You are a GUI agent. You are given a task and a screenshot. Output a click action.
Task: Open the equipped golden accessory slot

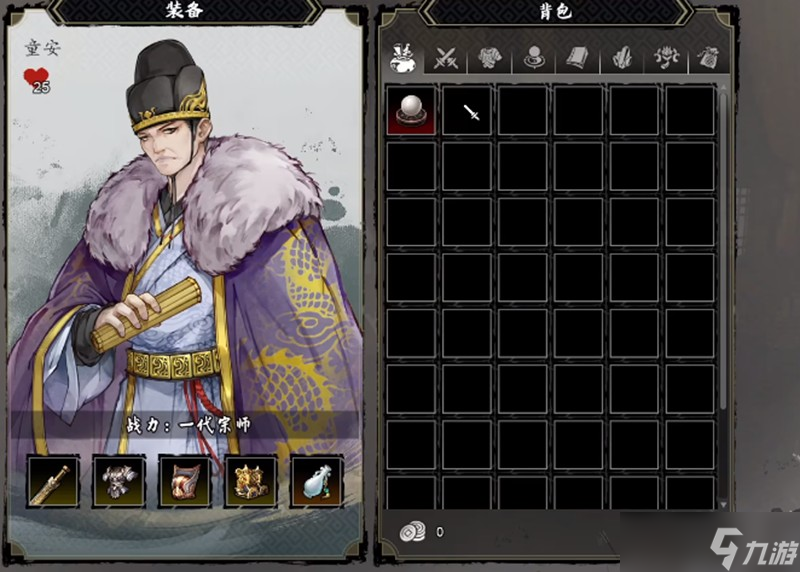pos(250,482)
